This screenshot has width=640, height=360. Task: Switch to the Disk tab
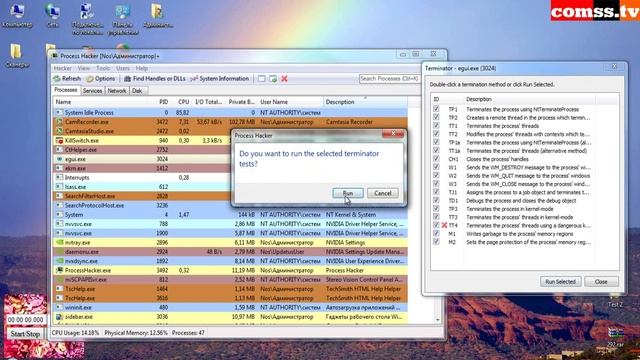point(137,91)
